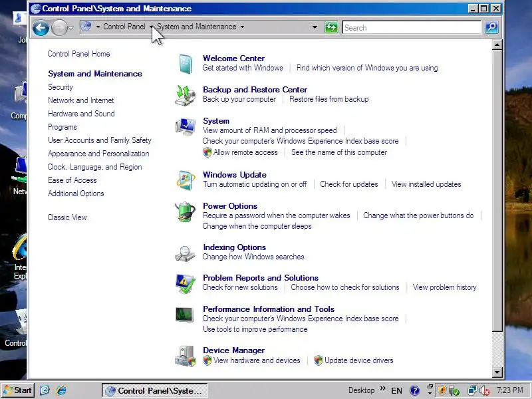Image resolution: width=532 pixels, height=399 pixels.
Task: Select Security in the left pane
Action: [61, 87]
